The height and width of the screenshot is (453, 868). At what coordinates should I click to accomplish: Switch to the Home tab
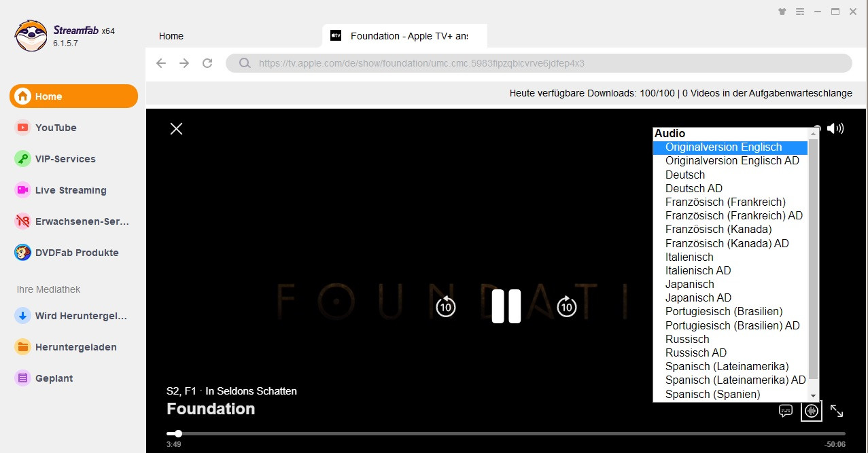(171, 36)
